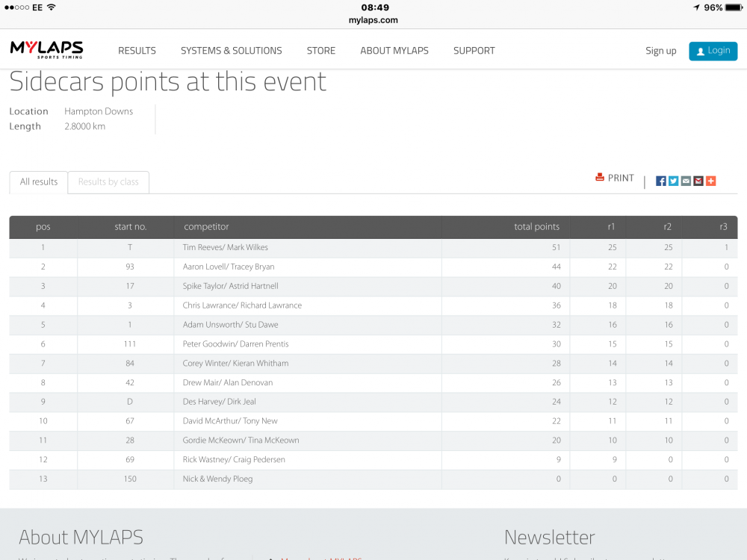This screenshot has height=560, width=747.
Task: Open ABOUT MYLAPS menu
Action: 394,51
